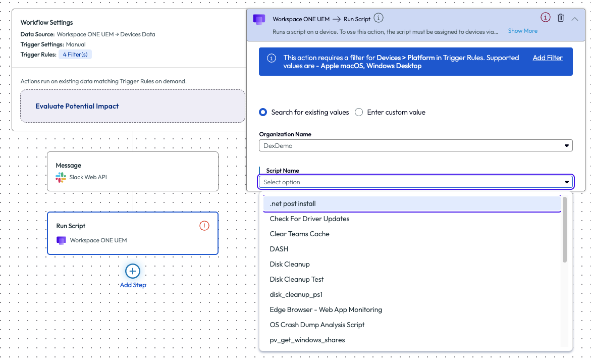Select Search for existing values radio
The image size is (591, 364).
pos(263,112)
